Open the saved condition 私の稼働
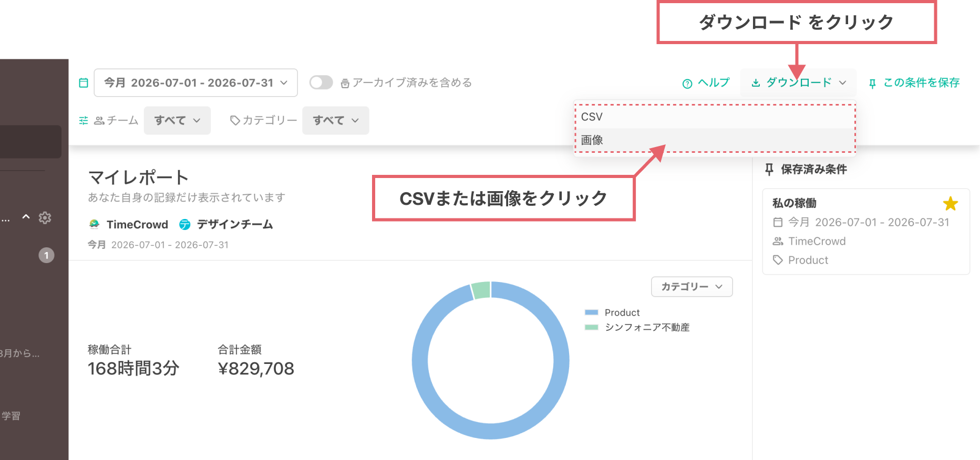Screen dimensions: 980x460 [x=866, y=232]
